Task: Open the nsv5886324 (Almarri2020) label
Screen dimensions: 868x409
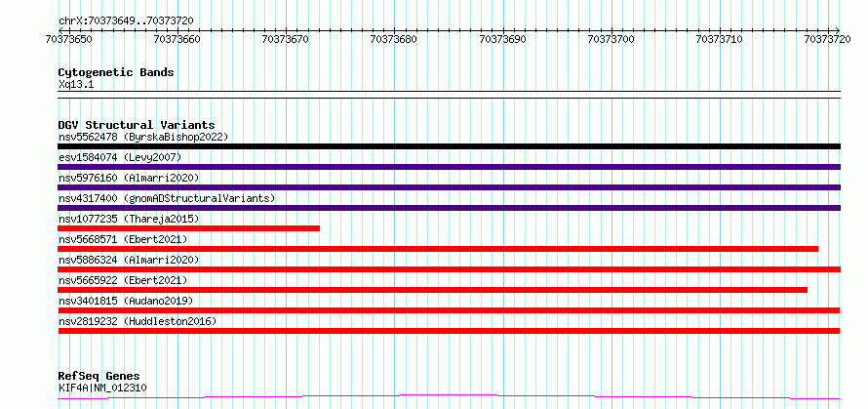Action: (129, 260)
